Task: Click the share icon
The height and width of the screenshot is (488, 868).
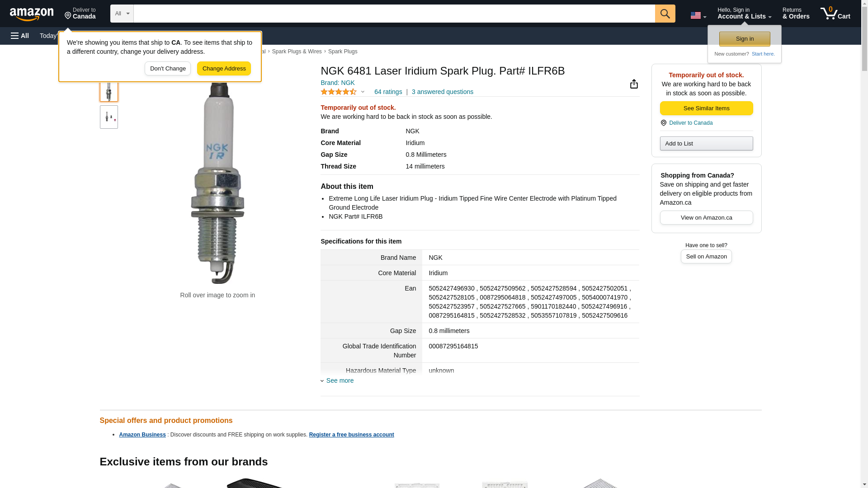Action: coord(634,84)
